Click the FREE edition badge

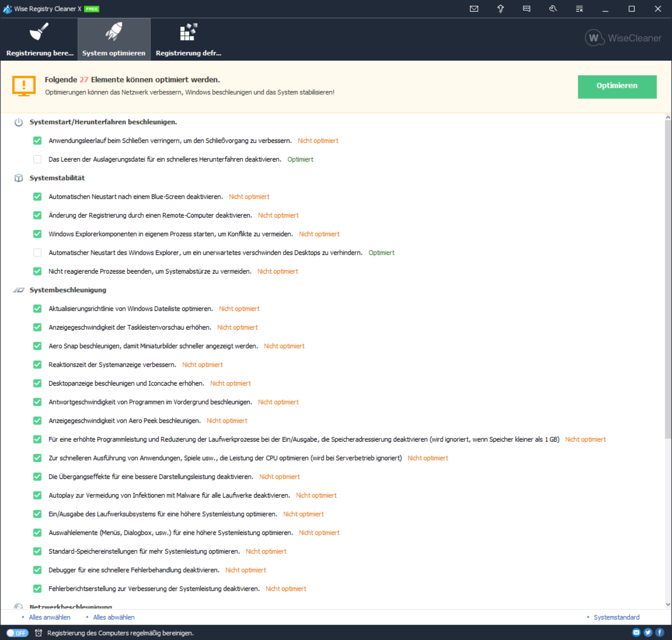point(92,9)
